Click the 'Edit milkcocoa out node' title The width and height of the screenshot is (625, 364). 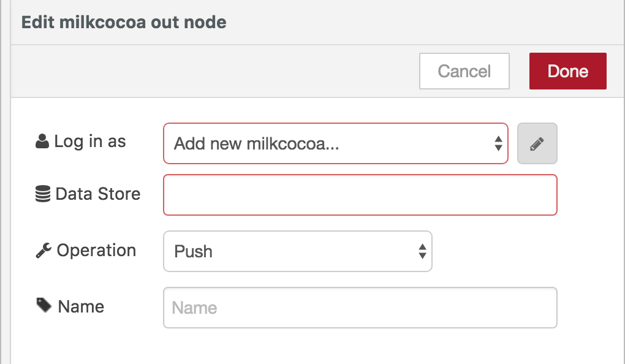(124, 23)
